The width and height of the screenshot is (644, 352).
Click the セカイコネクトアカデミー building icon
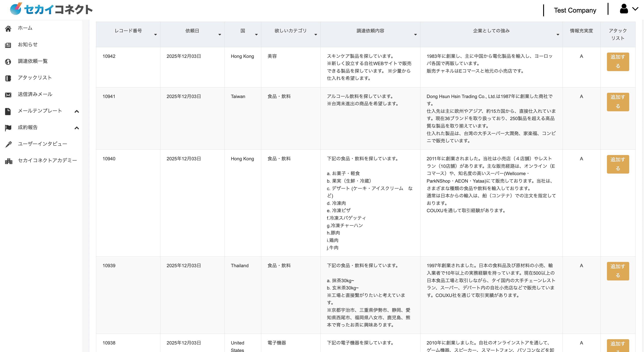(9, 161)
